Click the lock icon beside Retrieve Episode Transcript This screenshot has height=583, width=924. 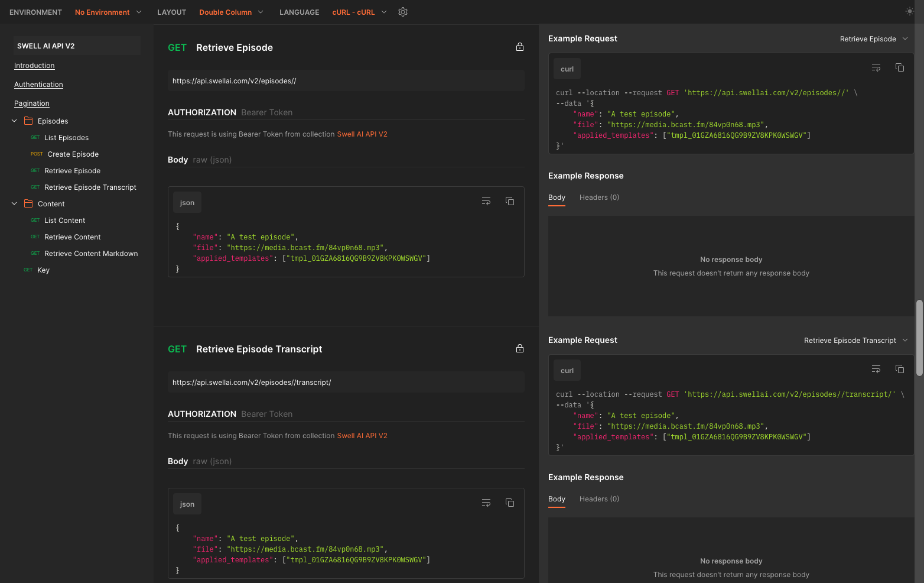point(519,349)
